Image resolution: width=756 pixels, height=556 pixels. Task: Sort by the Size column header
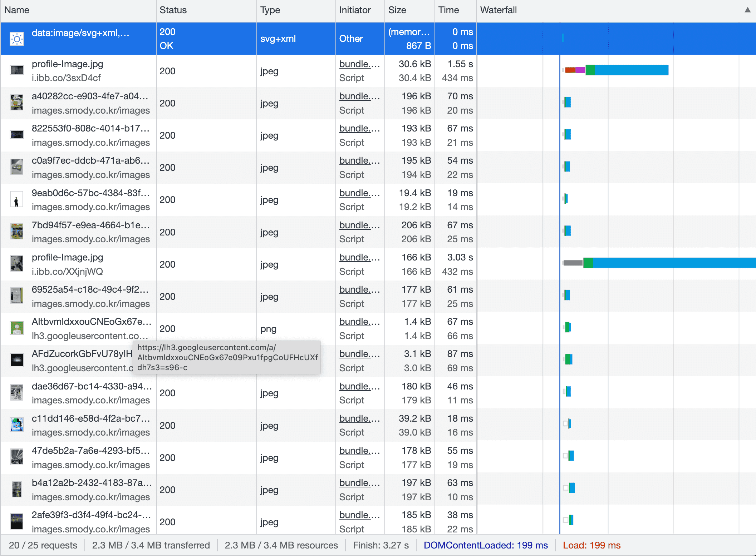[397, 10]
